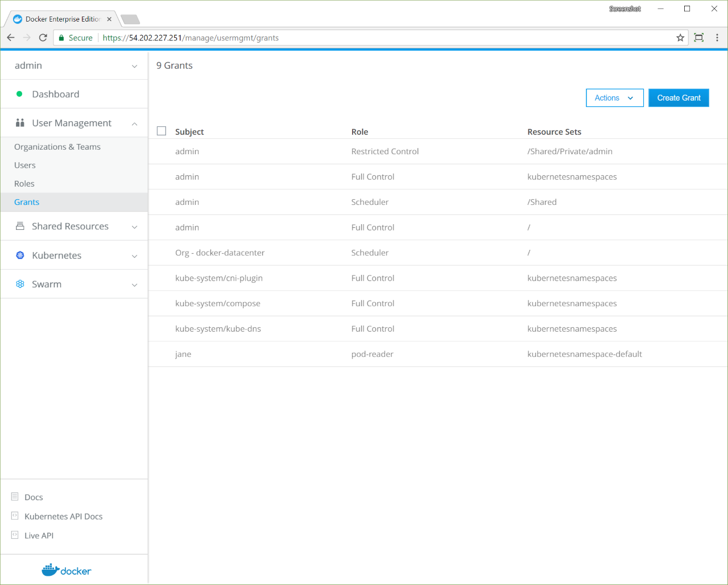Click the Create Grant button
This screenshot has width=728, height=585.
point(679,98)
